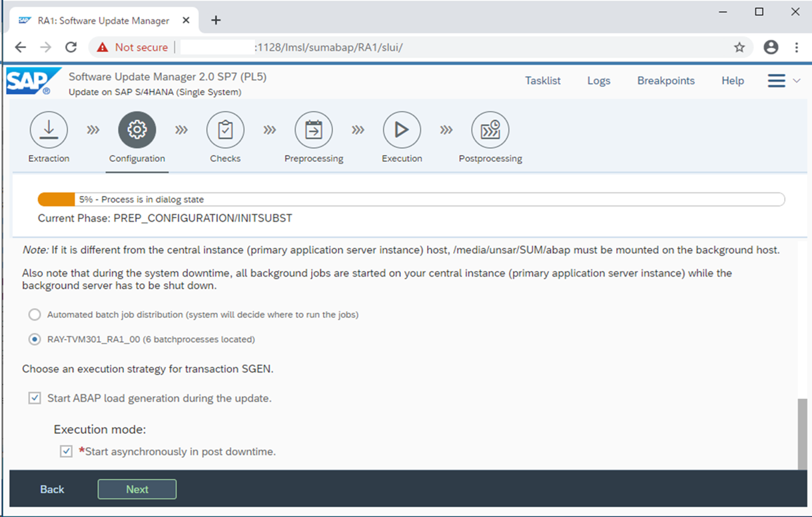Viewport: 812px width, 517px height.
Task: Expand the SUM hamburger menu dropdown
Action: tap(783, 81)
